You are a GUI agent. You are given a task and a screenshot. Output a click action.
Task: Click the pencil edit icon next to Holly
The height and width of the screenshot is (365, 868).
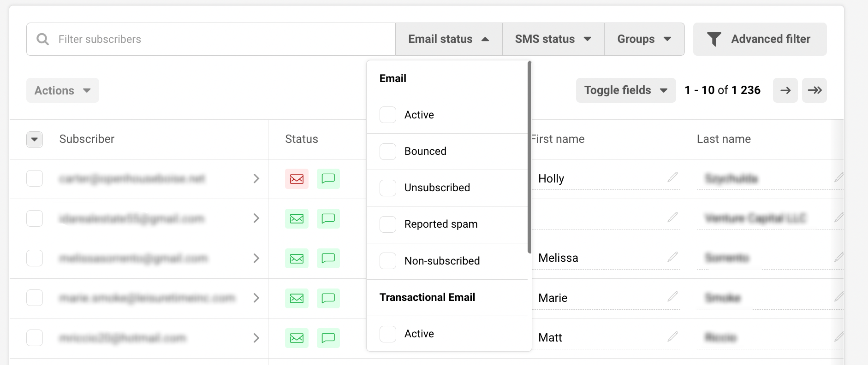pyautogui.click(x=672, y=177)
